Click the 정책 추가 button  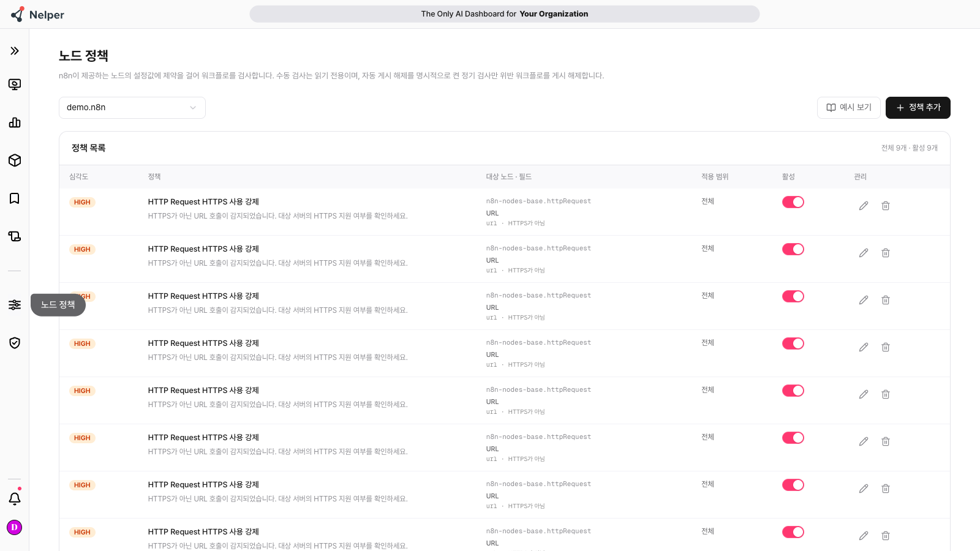918,108
